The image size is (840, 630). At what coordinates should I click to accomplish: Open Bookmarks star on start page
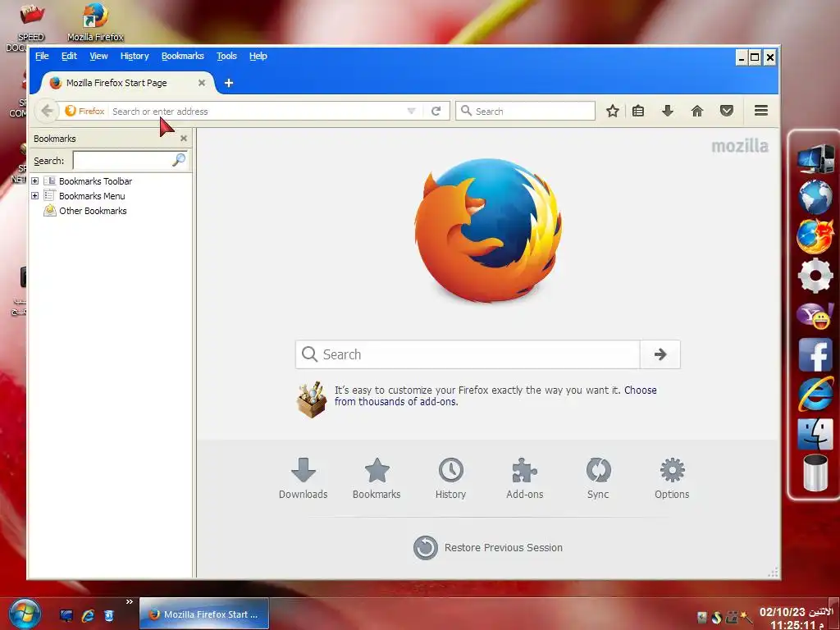tap(377, 478)
